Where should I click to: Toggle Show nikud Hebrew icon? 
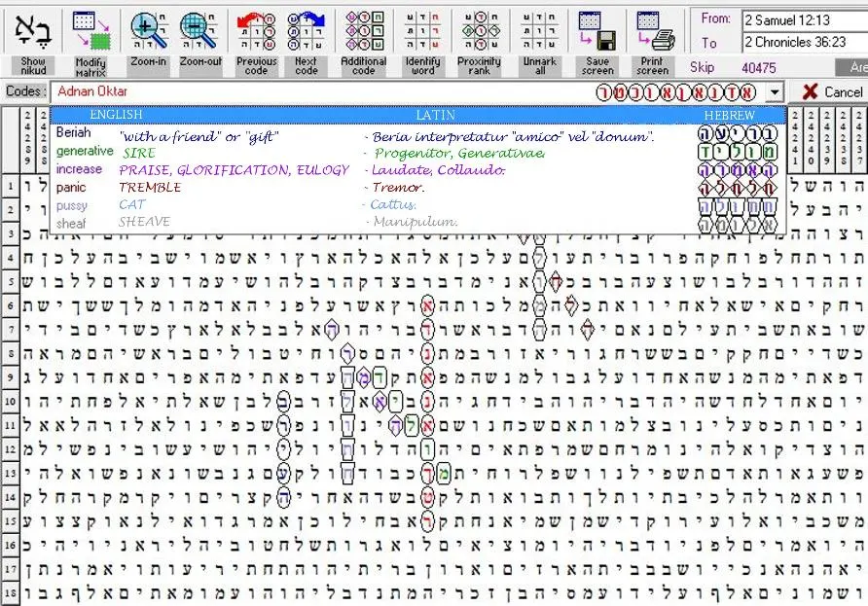tap(33, 31)
